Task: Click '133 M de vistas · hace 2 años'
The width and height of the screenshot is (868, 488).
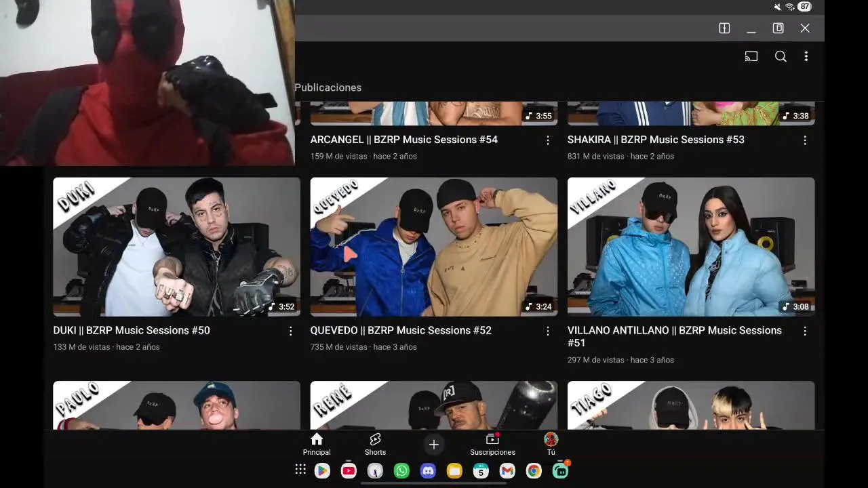Action: point(106,347)
